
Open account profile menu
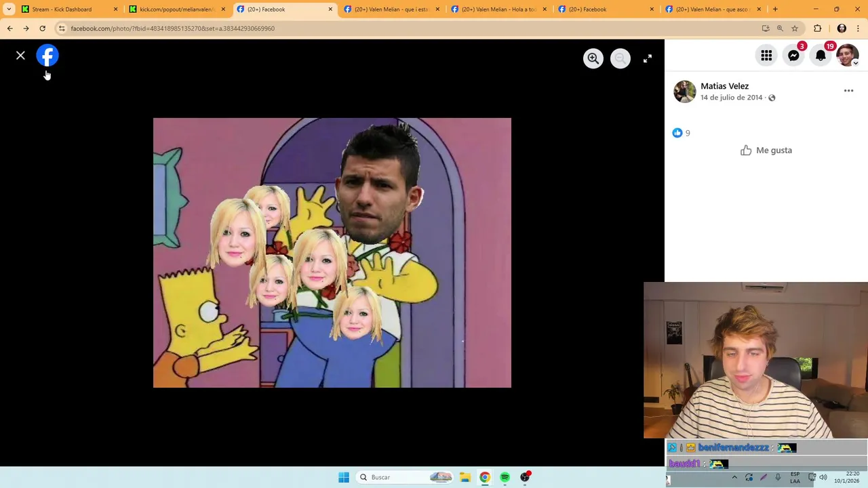coord(848,56)
